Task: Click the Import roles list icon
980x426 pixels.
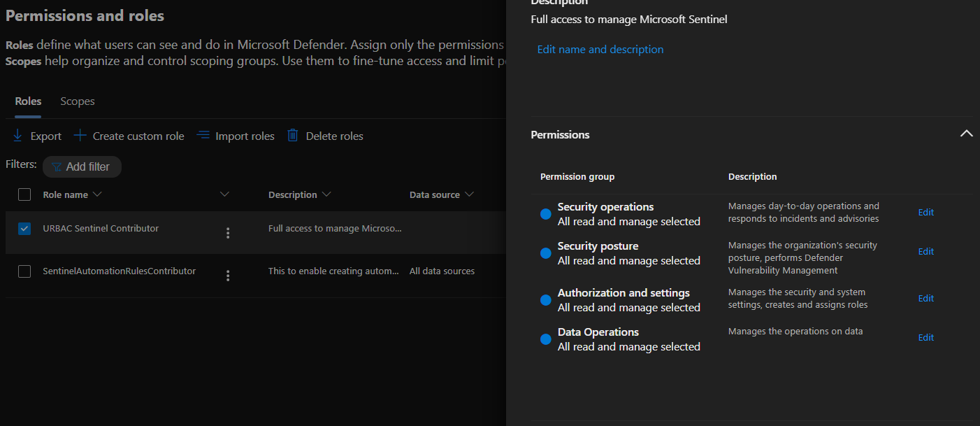Action: click(x=203, y=135)
